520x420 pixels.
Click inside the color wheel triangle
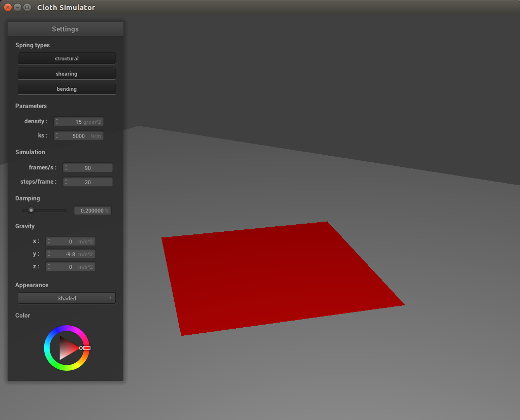click(67, 348)
